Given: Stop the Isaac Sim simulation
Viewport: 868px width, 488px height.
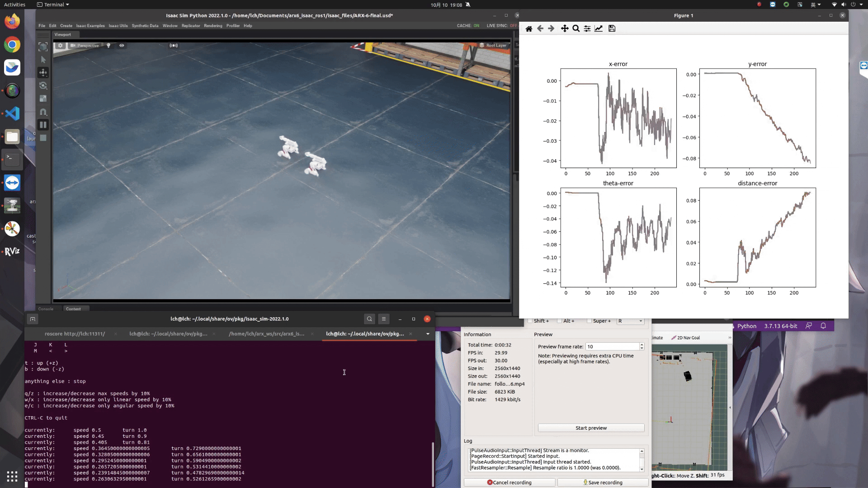Looking at the screenshot, I should [43, 138].
